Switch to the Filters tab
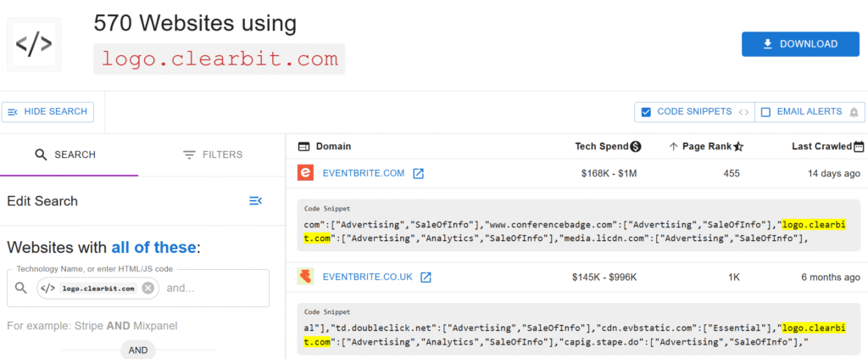This screenshot has height=359, width=868. click(x=212, y=154)
